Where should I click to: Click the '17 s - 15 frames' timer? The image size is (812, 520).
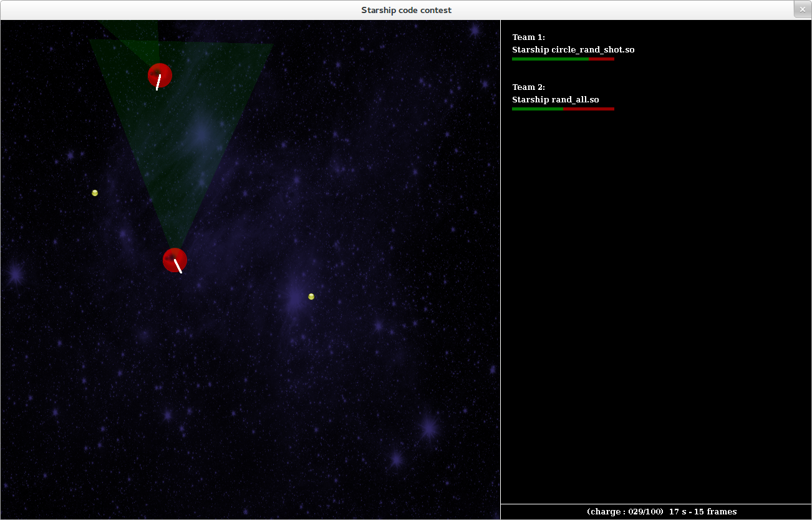[703, 512]
